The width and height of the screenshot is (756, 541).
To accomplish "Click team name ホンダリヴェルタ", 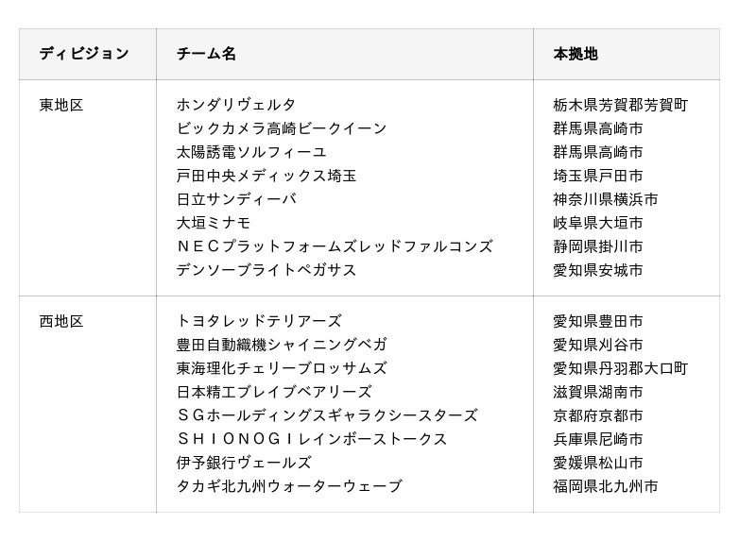I will [236, 105].
